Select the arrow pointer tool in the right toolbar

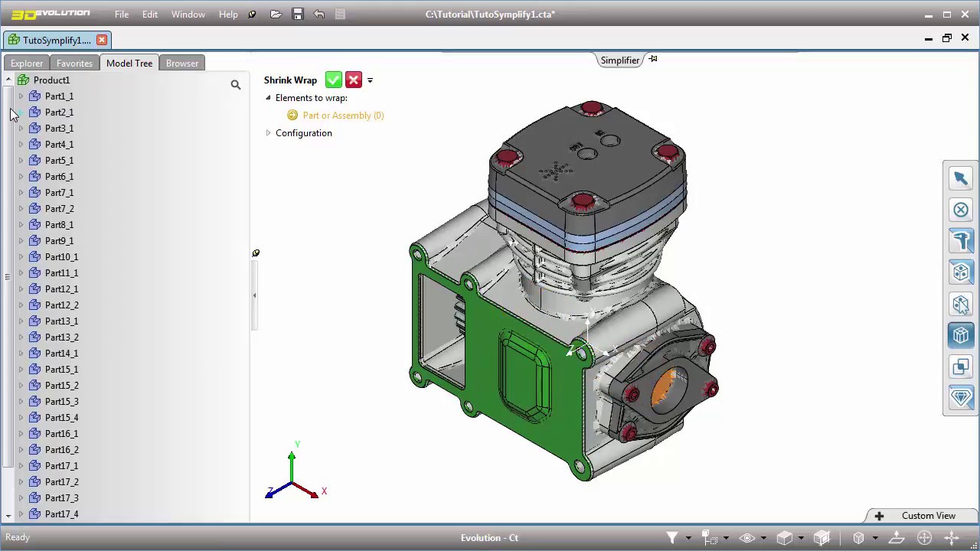pos(961,178)
